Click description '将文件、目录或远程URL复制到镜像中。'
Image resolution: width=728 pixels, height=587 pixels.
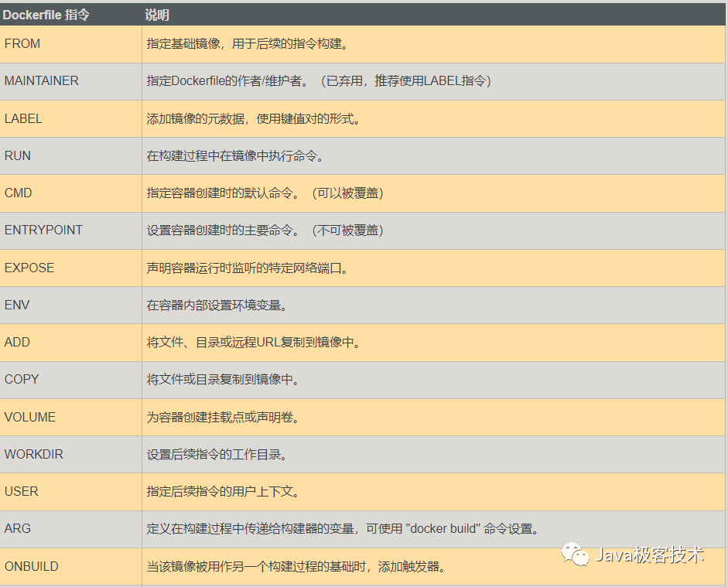(254, 343)
